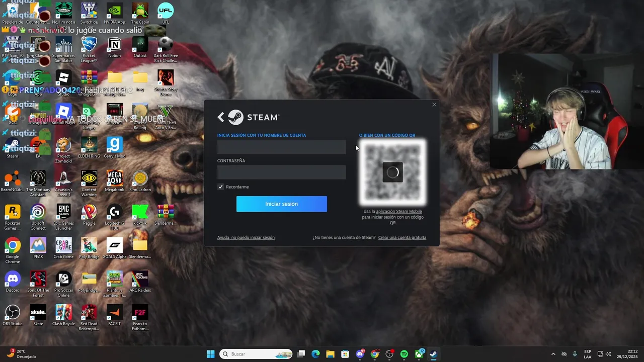Open Notion desktop shortcut
The height and width of the screenshot is (362, 644).
coord(114,47)
